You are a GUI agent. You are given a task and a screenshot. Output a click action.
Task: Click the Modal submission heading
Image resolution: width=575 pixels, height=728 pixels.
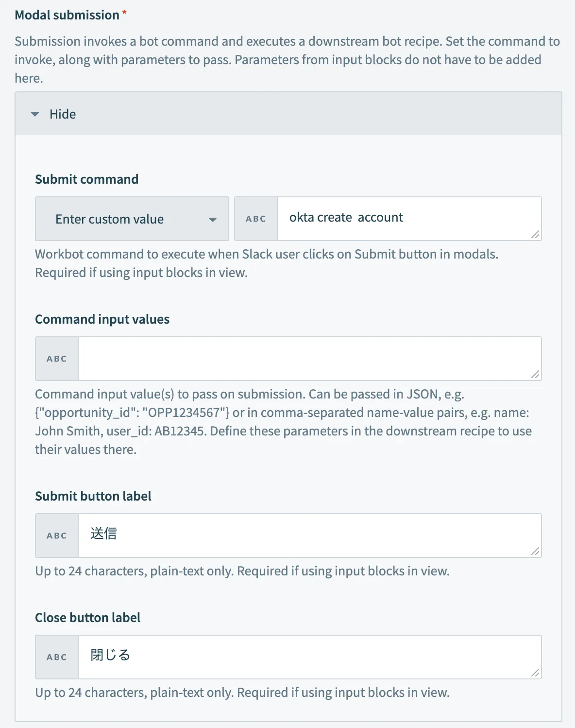(67, 15)
